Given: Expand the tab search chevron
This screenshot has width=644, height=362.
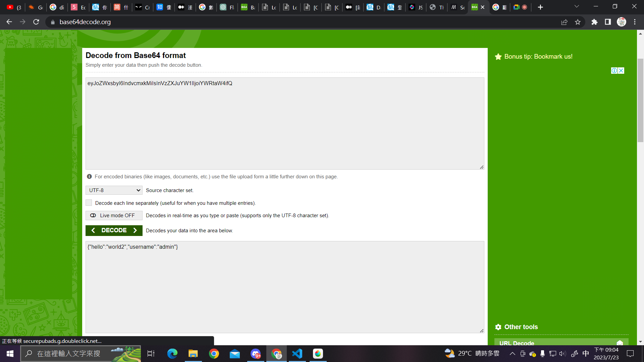Looking at the screenshot, I should 577,7.
